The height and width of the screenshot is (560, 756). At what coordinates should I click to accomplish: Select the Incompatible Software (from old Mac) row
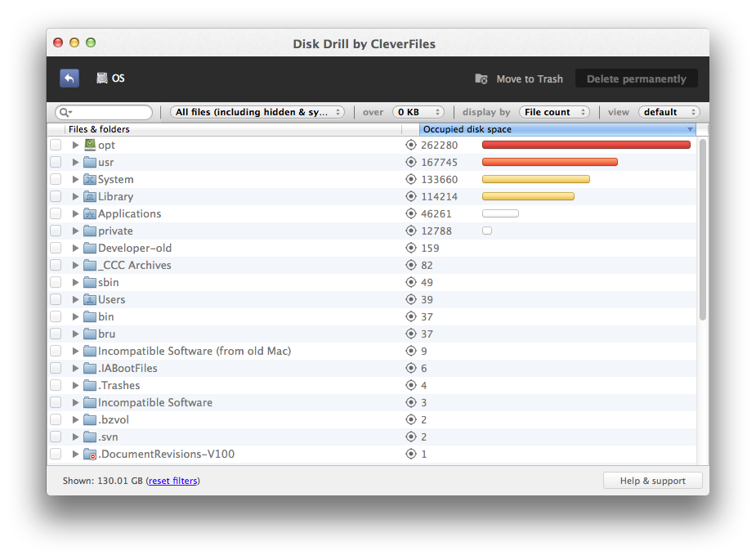[x=372, y=351]
